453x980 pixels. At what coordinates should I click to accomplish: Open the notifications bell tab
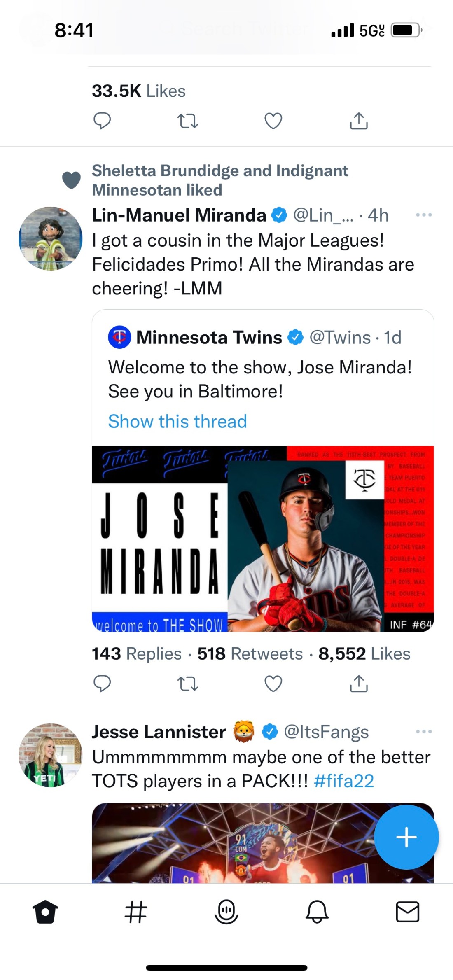(317, 912)
